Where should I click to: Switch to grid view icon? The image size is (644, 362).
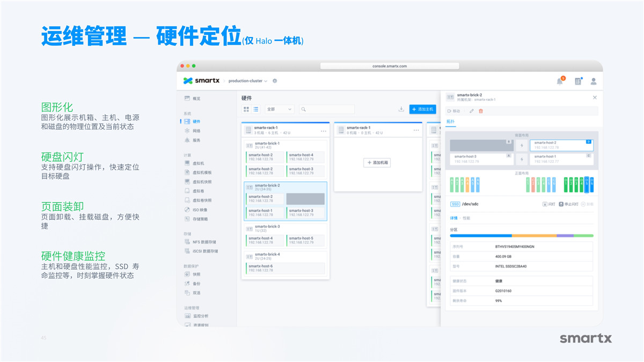[246, 109]
